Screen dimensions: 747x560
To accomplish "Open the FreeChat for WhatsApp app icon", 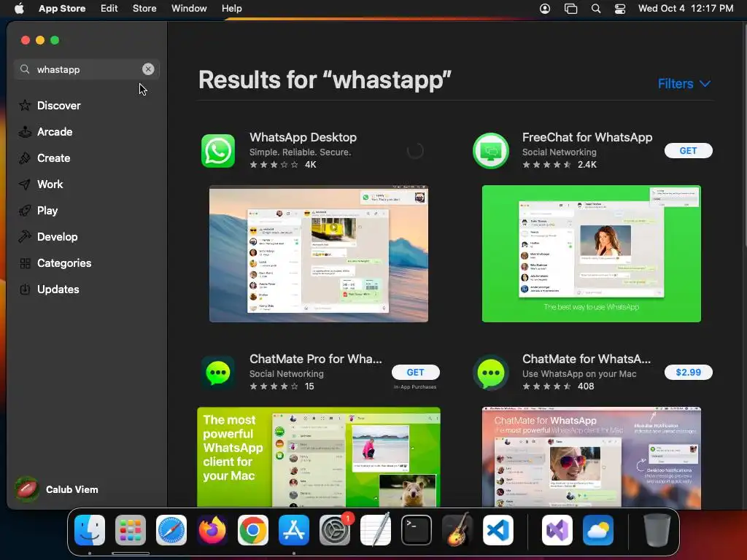I will click(491, 151).
